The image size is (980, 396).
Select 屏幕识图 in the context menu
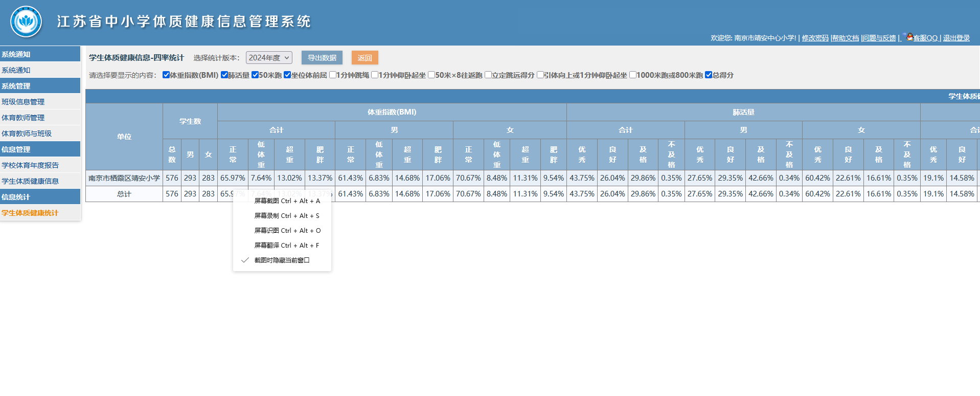coord(287,231)
